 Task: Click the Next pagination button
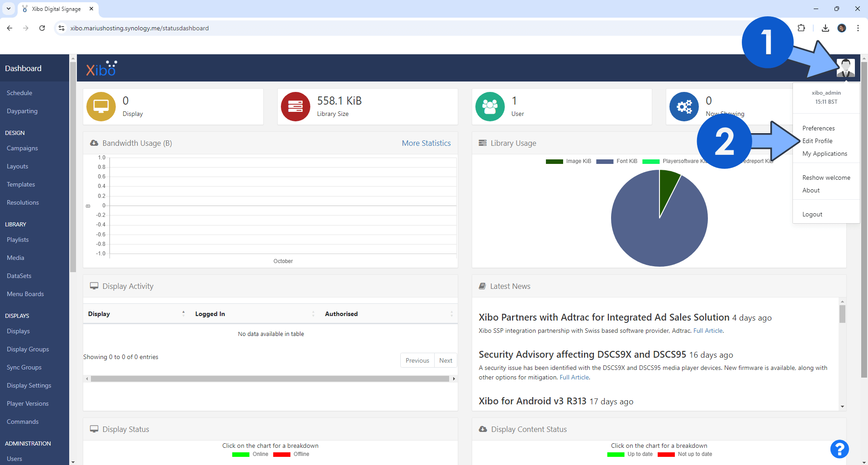446,360
